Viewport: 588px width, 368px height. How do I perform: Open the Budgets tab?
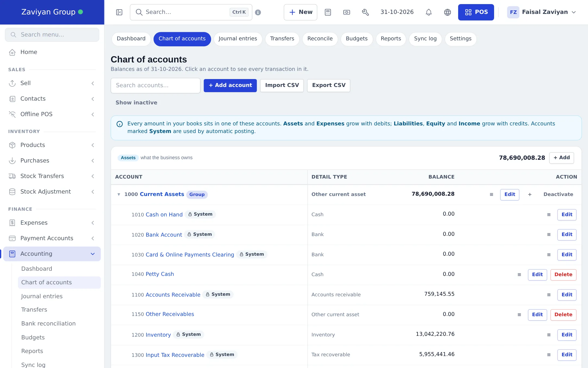click(x=357, y=39)
